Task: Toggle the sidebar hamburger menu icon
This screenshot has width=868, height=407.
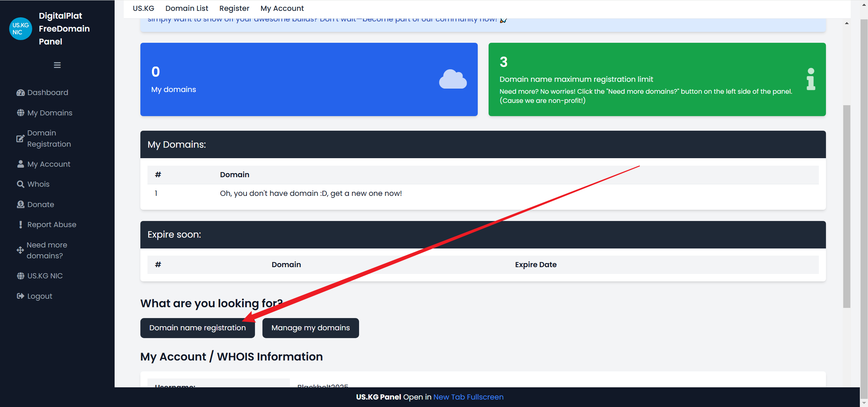Action: (x=57, y=65)
